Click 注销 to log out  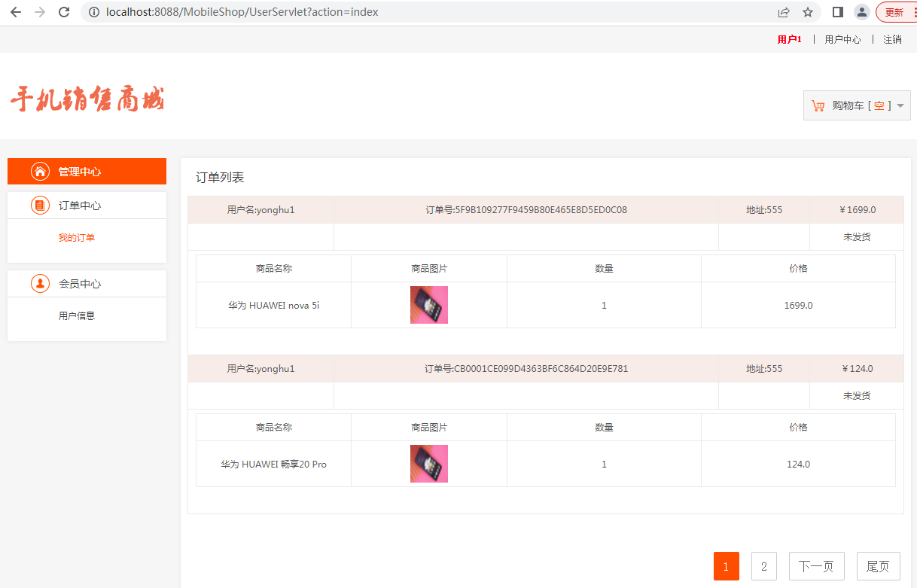(x=892, y=39)
